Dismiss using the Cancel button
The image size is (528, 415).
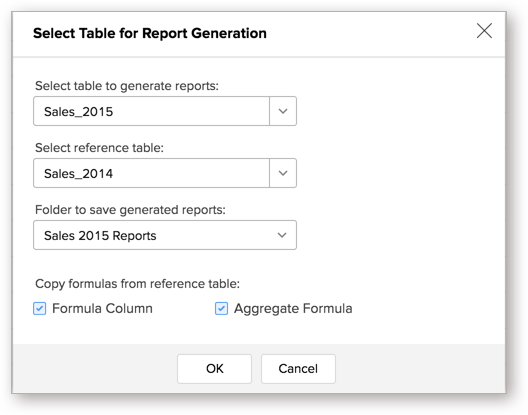click(298, 369)
